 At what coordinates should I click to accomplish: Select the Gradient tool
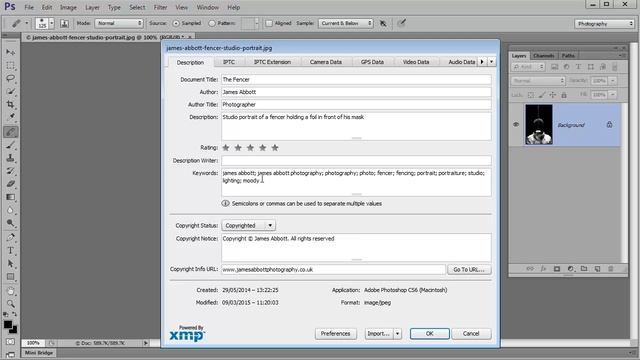(11, 197)
